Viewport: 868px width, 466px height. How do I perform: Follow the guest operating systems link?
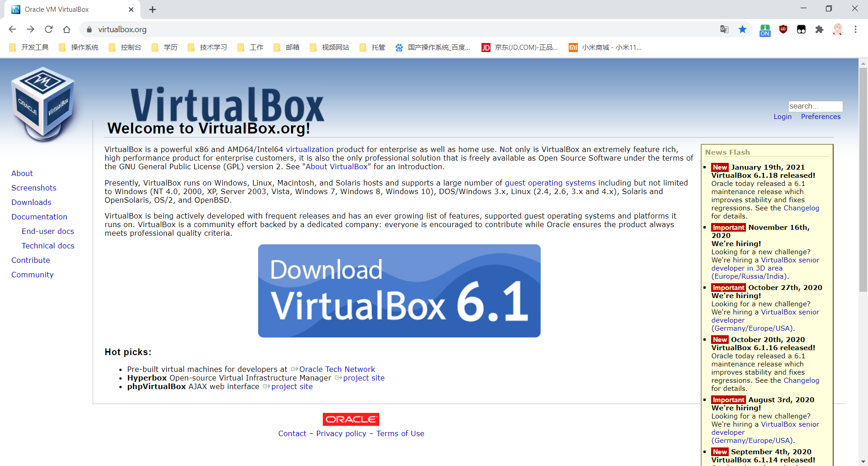click(x=550, y=183)
